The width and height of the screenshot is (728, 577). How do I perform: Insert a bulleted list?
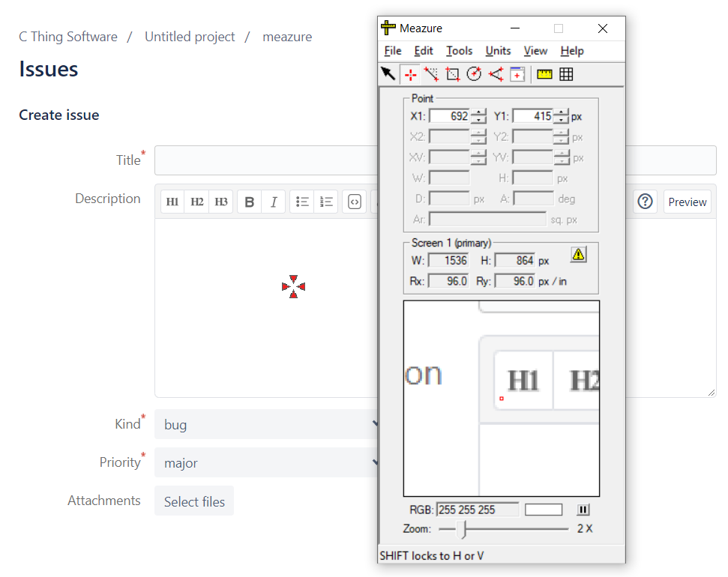tap(302, 202)
